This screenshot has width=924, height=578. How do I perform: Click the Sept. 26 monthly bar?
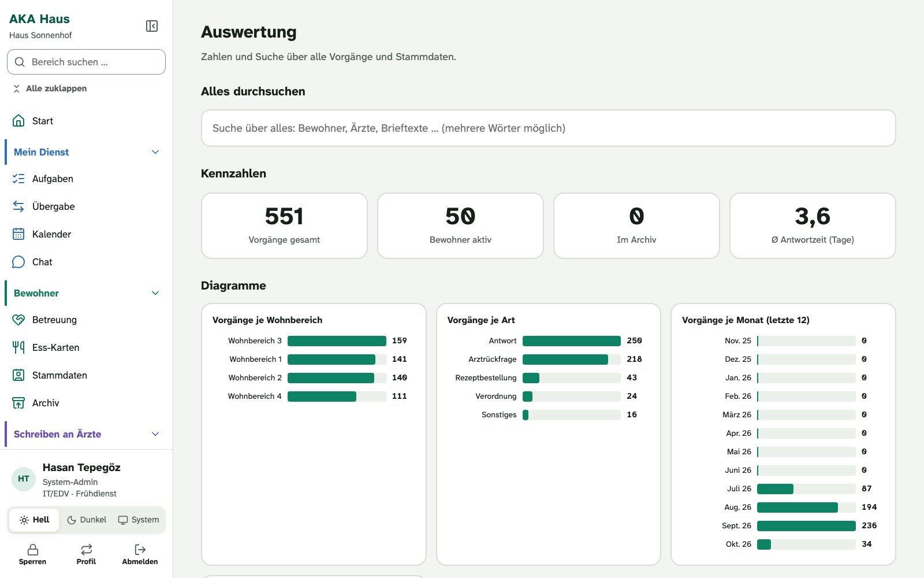[x=806, y=526]
